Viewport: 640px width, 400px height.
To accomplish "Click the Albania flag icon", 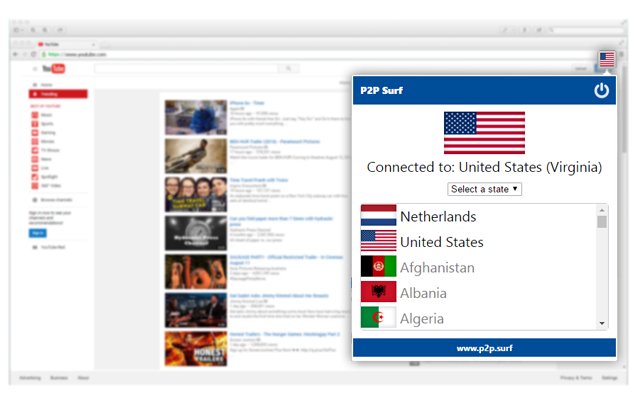I will pos(378,292).
